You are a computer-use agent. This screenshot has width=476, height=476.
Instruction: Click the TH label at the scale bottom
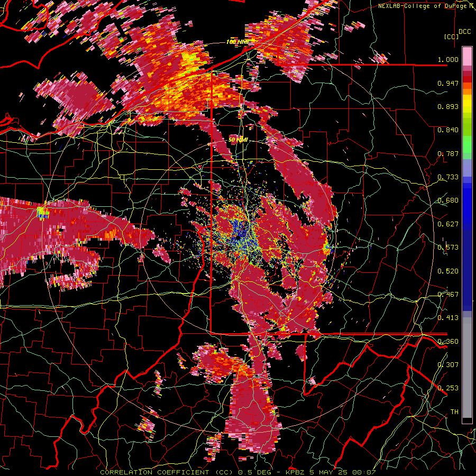(454, 412)
